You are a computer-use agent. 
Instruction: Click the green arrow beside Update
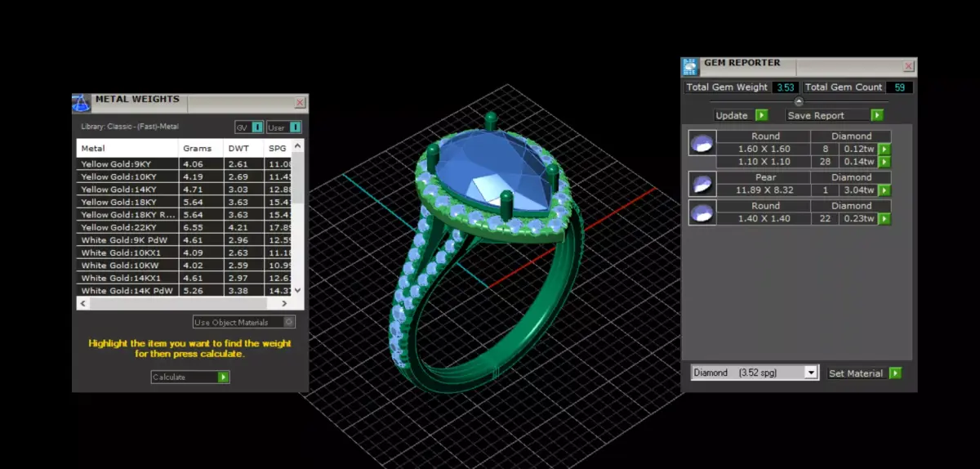pyautogui.click(x=761, y=115)
